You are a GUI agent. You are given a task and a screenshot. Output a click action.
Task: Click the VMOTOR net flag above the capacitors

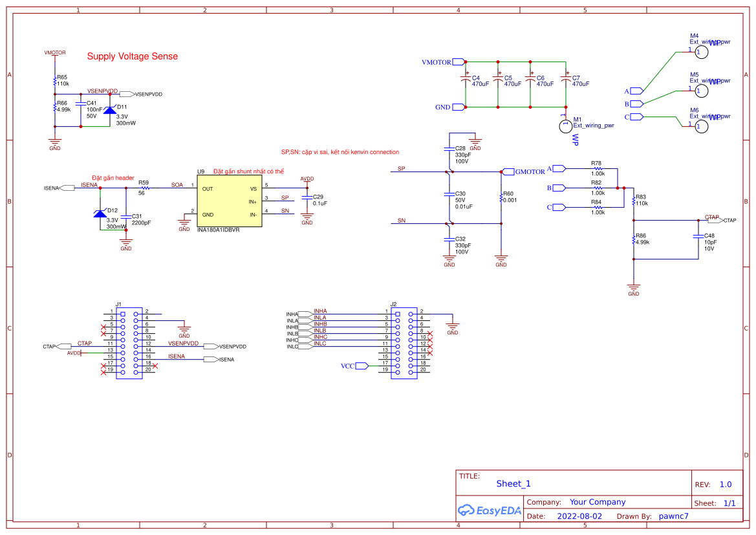[x=458, y=61]
